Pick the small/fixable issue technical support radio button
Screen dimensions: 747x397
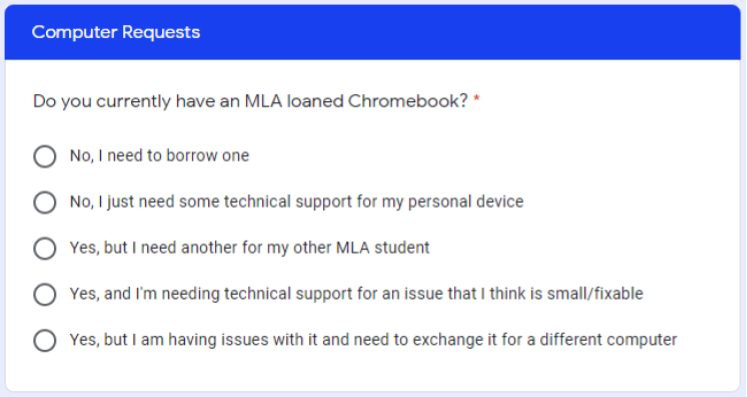[45, 295]
